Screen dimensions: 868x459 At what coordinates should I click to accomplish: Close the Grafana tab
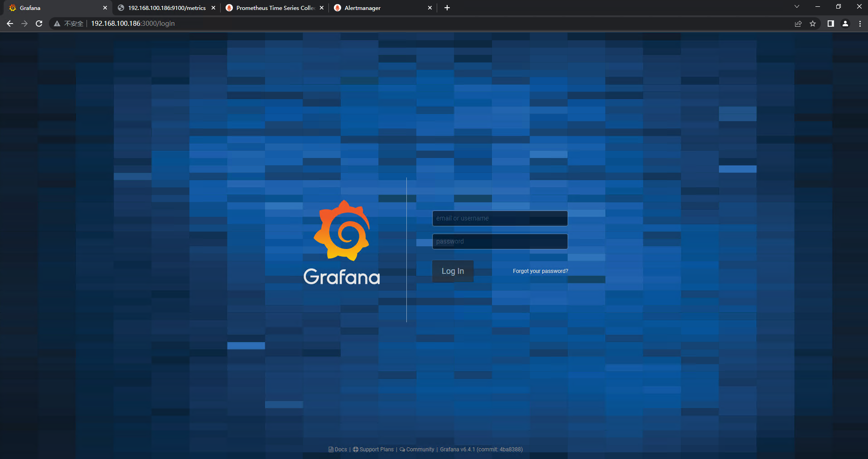(x=105, y=8)
